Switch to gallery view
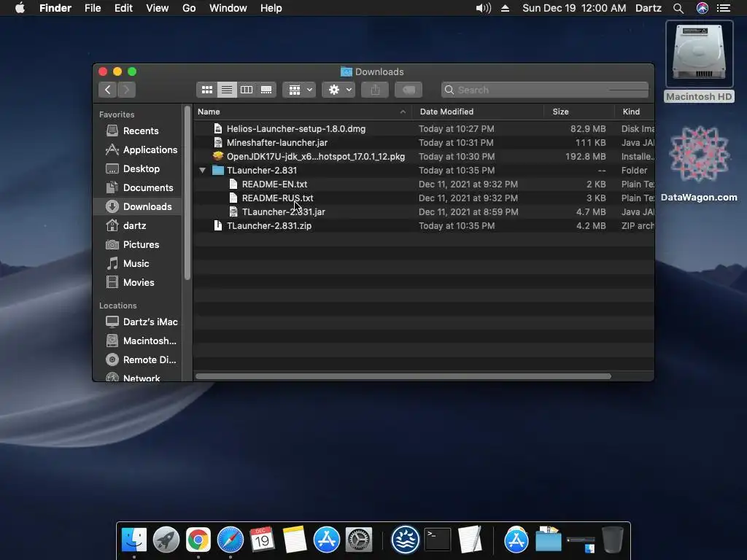The image size is (747, 560). (x=266, y=90)
